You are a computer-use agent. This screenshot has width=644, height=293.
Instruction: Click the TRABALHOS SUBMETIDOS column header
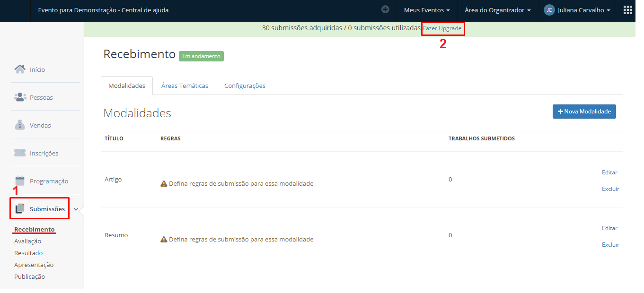[x=482, y=138]
